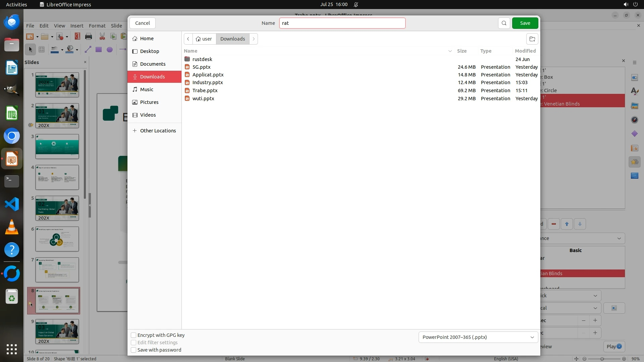Click the move animation up arrow
Screen dimensions: 644x362
(567, 224)
